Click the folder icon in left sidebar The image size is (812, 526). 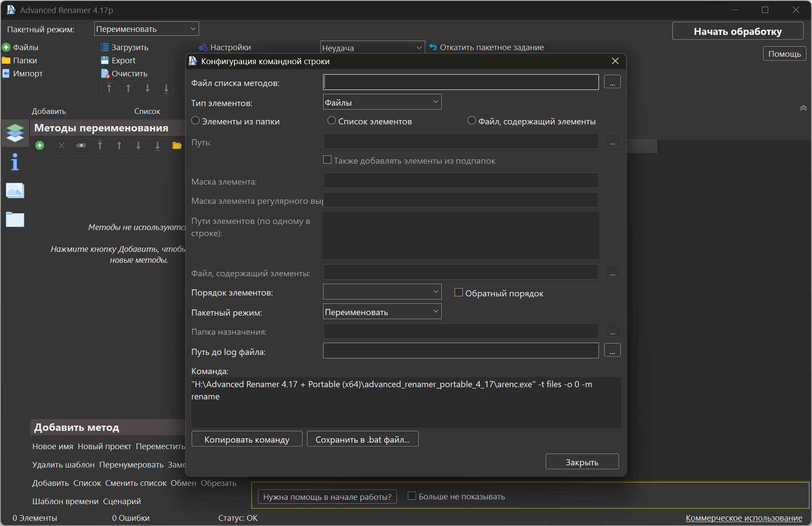(x=15, y=219)
